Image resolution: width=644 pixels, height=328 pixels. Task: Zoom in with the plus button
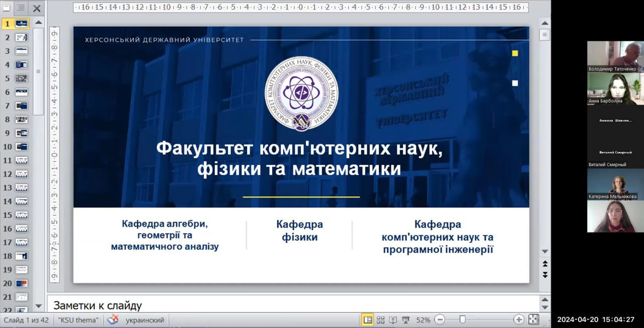click(519, 320)
